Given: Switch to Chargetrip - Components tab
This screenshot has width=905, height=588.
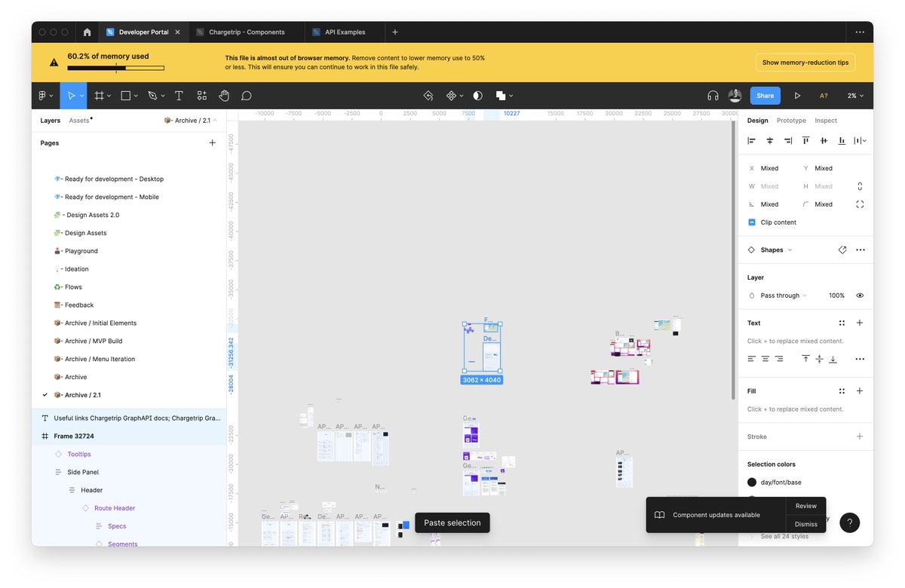Looking at the screenshot, I should click(247, 32).
